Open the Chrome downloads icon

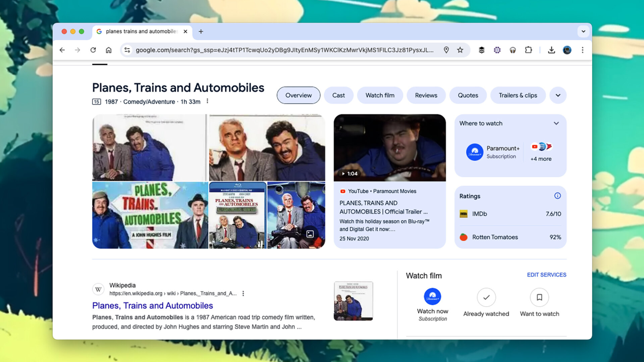pos(551,50)
